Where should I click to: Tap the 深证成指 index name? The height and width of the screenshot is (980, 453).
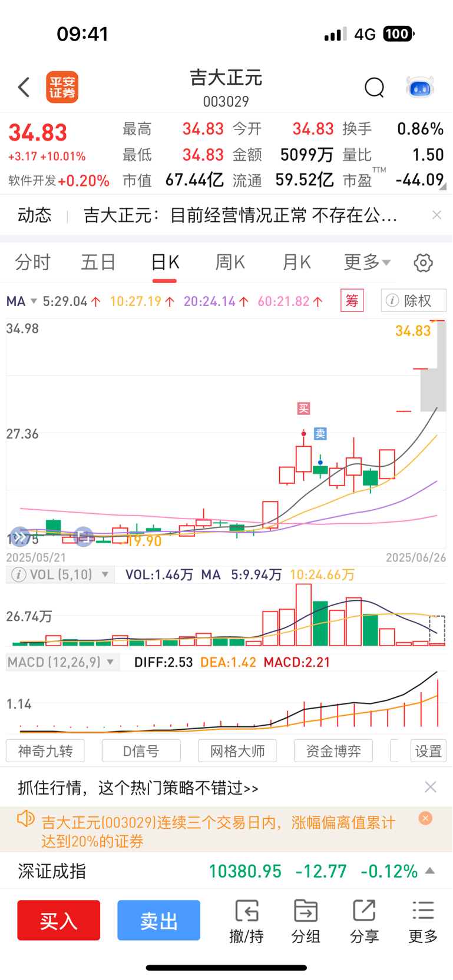(x=52, y=871)
